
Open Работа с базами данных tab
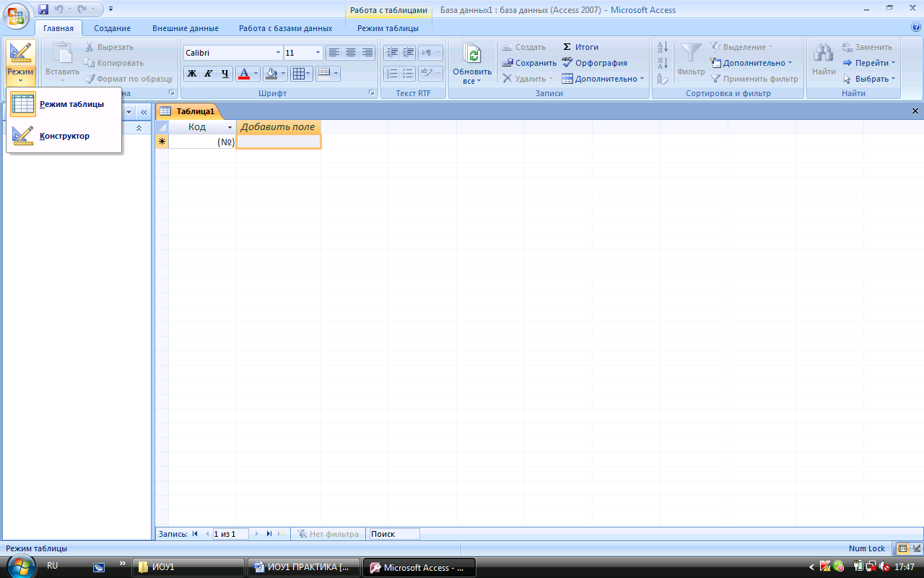click(x=286, y=29)
